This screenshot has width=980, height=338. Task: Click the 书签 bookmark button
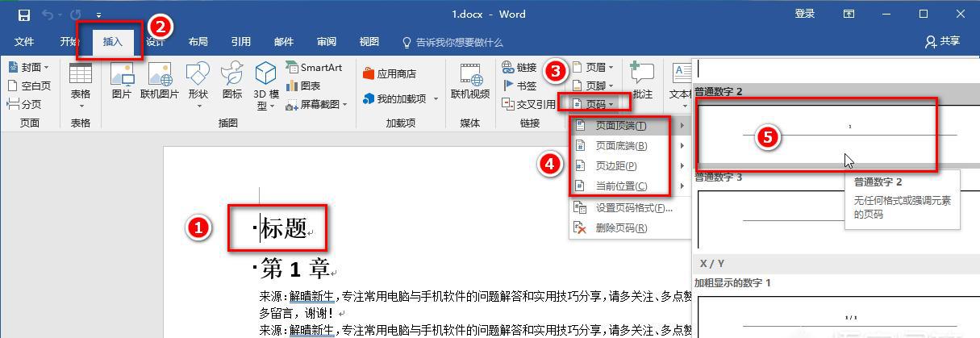point(519,86)
